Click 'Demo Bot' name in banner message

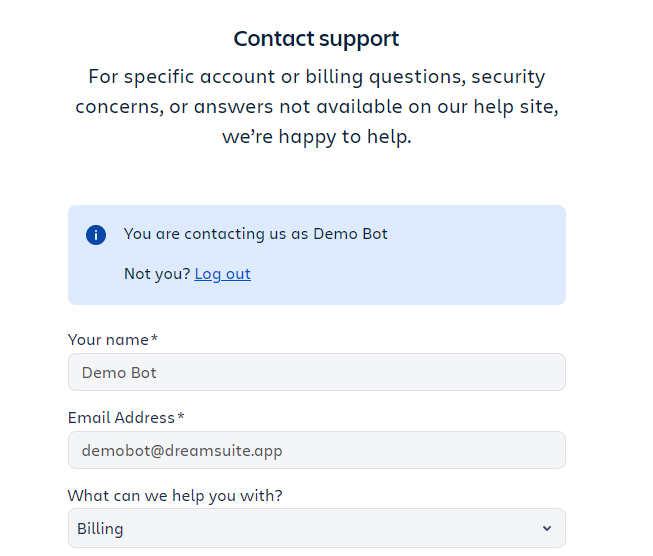350,234
